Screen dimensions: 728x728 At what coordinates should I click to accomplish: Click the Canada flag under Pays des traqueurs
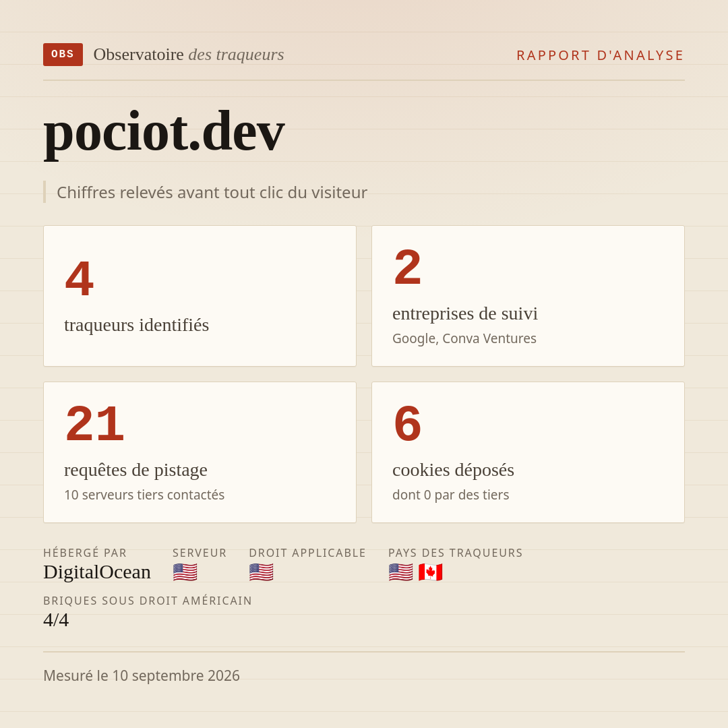[x=430, y=572]
